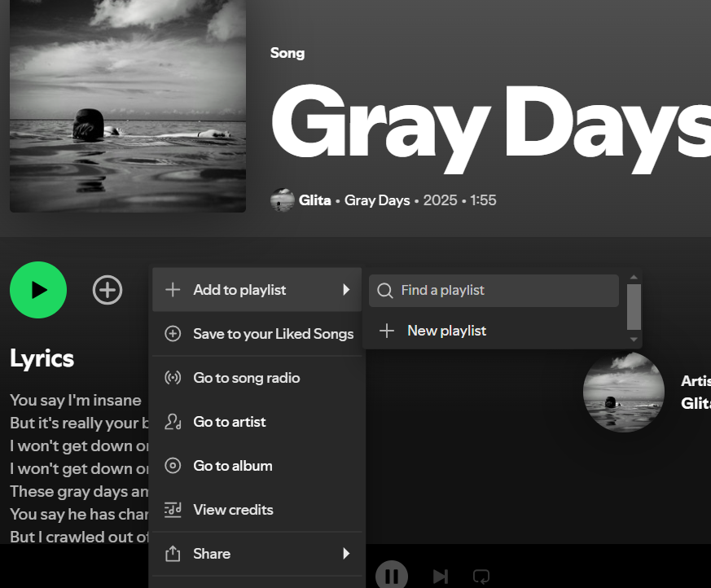Click the Share upload icon

(x=173, y=554)
